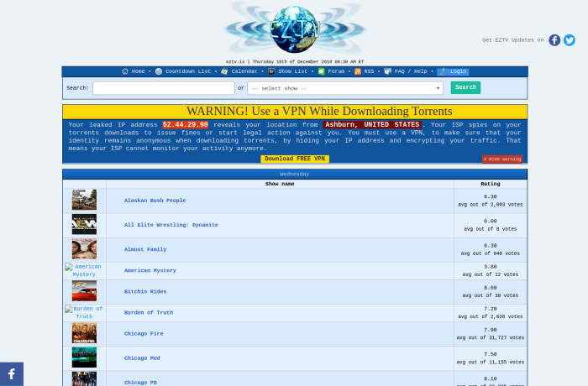Click Alaskan Bush People 2,003 votes text
Image resolution: width=588 pixels, height=386 pixels.
tap(490, 205)
